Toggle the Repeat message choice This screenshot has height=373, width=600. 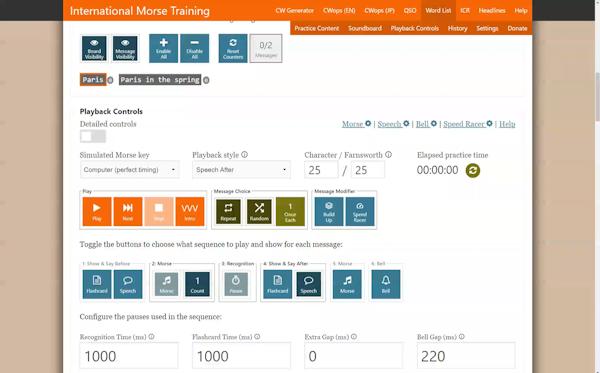click(228, 211)
